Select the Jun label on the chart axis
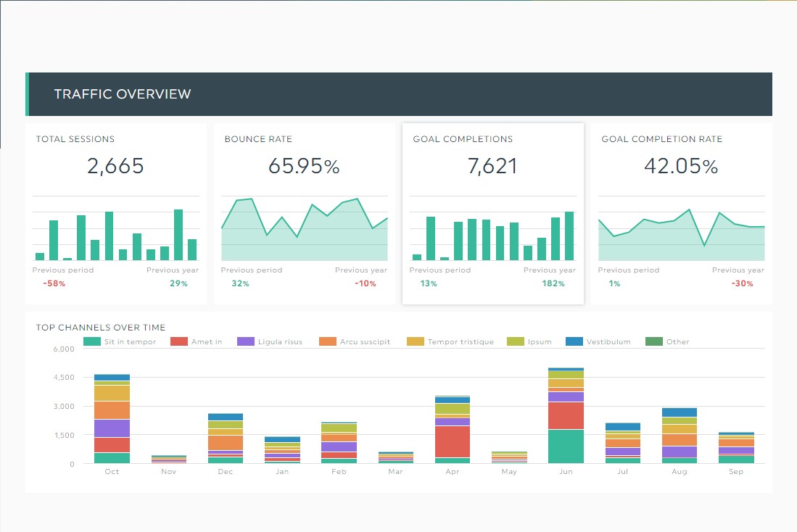This screenshot has height=532, width=797. (566, 472)
